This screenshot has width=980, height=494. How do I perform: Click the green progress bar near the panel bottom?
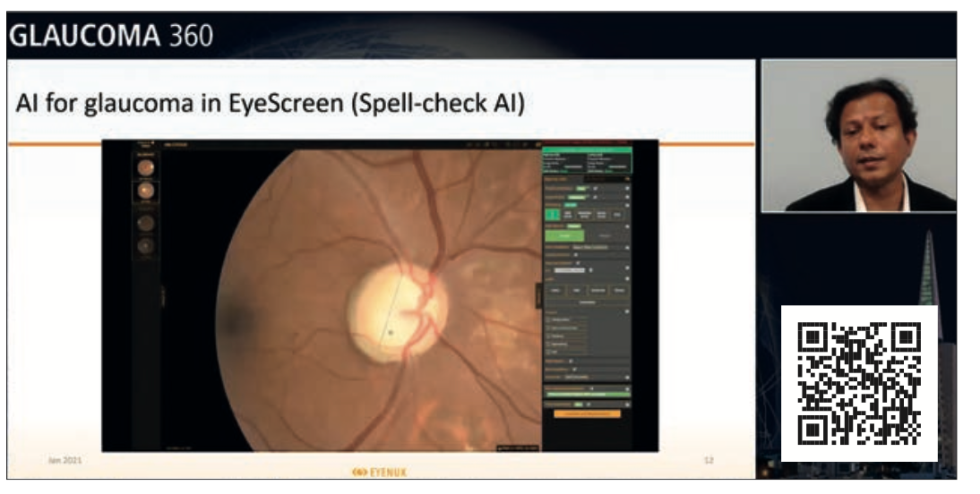click(x=588, y=395)
